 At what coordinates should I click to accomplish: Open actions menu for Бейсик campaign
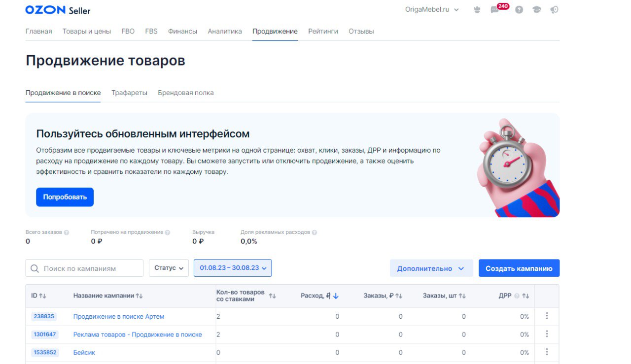pyautogui.click(x=547, y=352)
